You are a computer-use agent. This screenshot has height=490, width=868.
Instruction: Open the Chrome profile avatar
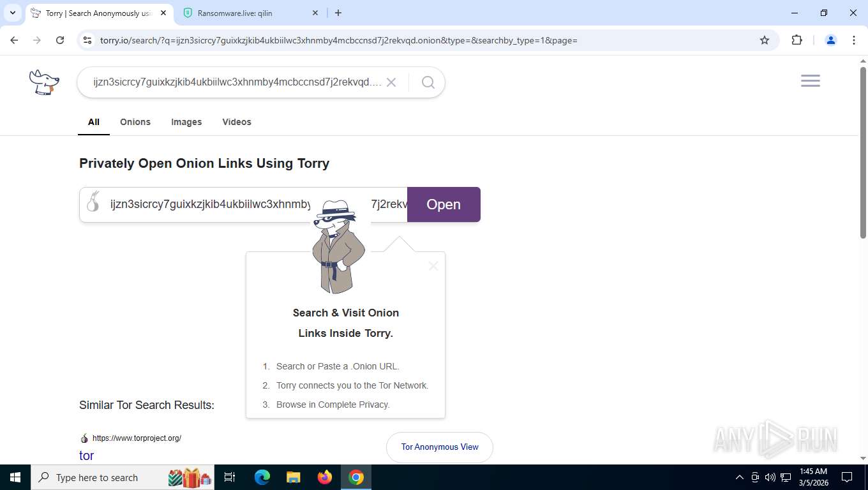[831, 40]
